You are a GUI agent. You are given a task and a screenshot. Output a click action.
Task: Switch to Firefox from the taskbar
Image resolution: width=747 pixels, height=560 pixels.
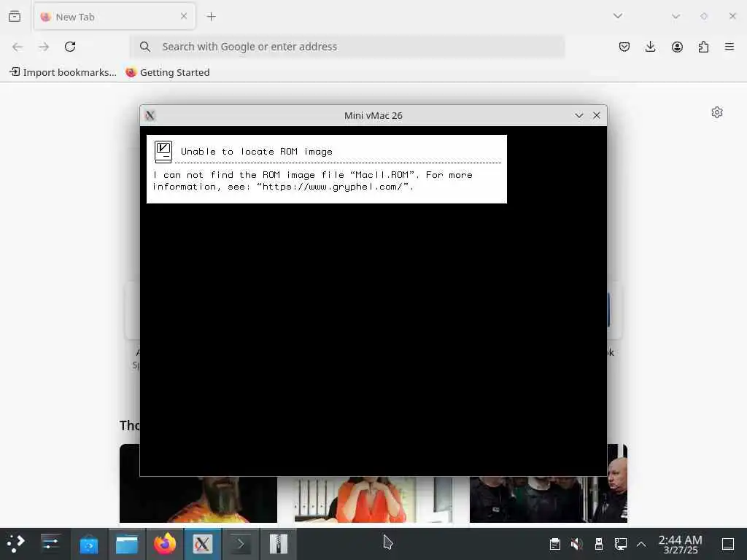(165, 544)
